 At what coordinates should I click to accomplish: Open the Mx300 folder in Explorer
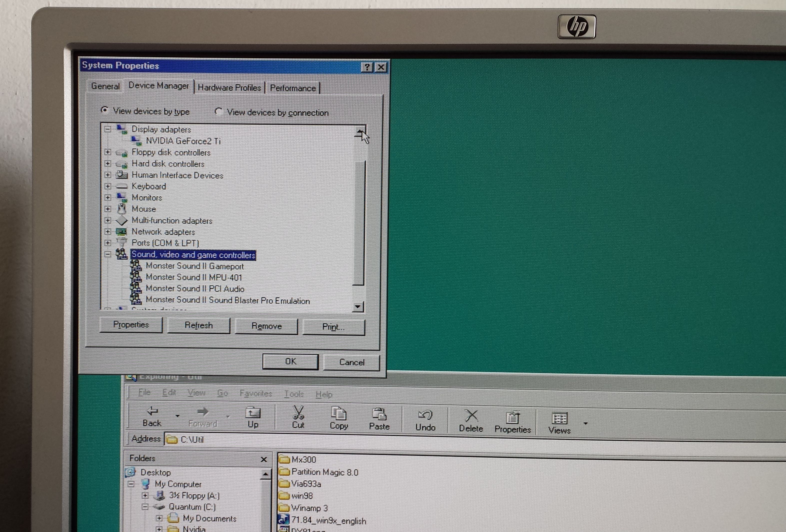pos(297,459)
